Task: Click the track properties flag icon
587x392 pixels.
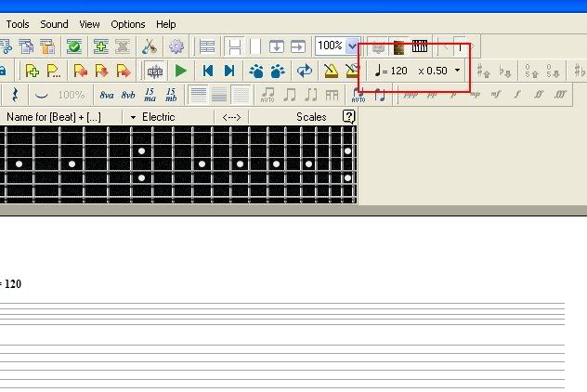Action: coord(54,71)
